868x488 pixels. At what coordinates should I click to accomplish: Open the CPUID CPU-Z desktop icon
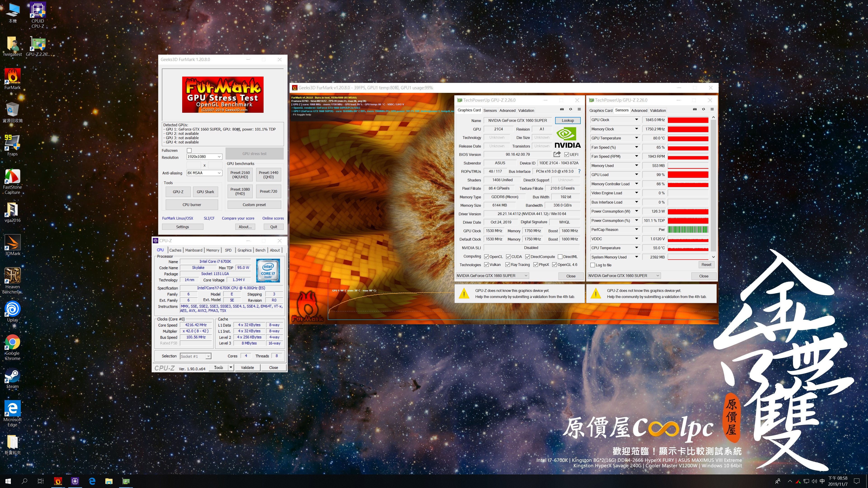click(38, 15)
